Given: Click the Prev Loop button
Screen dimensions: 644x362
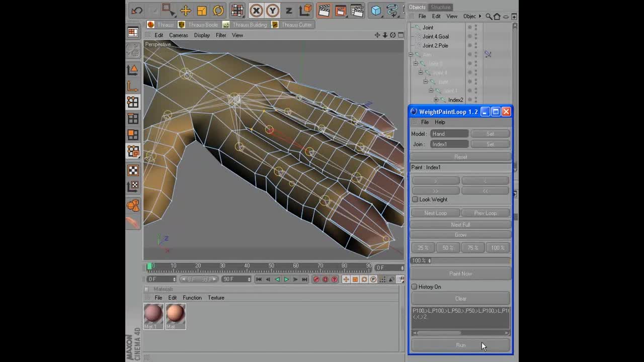Looking at the screenshot, I should click(486, 213).
